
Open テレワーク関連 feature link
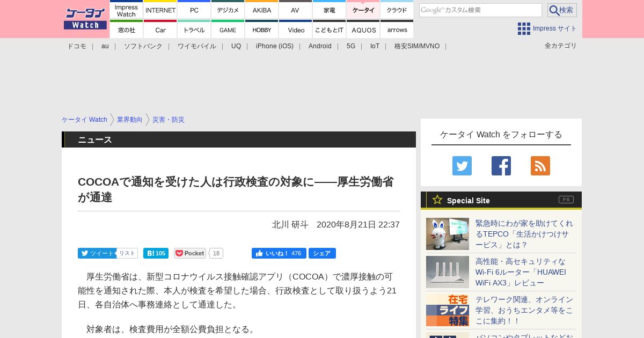(524, 310)
